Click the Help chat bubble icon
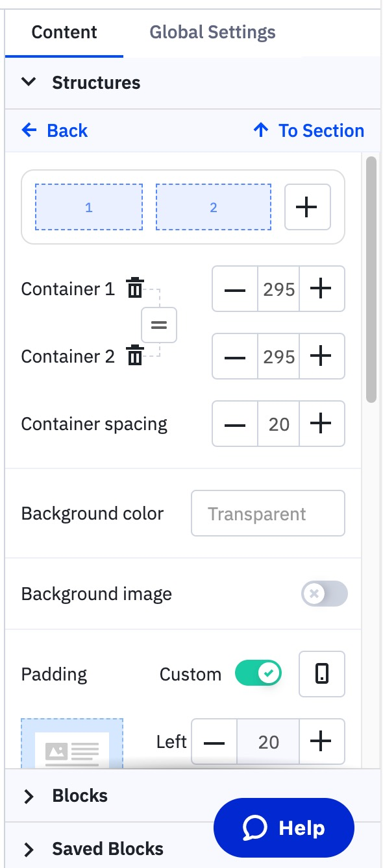Screen dimensions: 383x868 pos(256,828)
